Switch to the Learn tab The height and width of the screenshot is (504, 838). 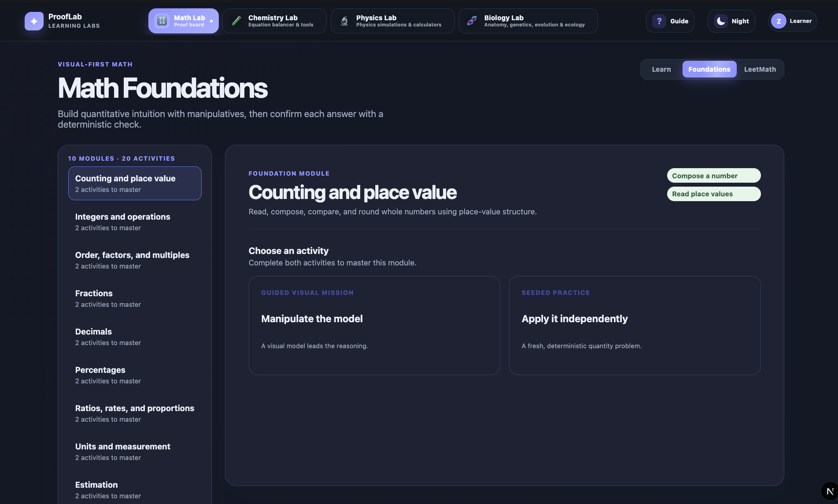coord(661,69)
